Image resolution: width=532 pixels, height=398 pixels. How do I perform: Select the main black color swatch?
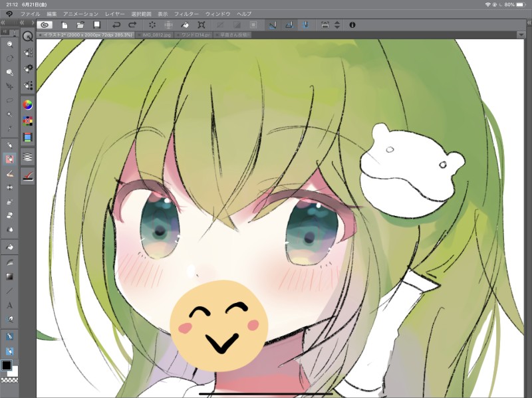tap(6, 365)
